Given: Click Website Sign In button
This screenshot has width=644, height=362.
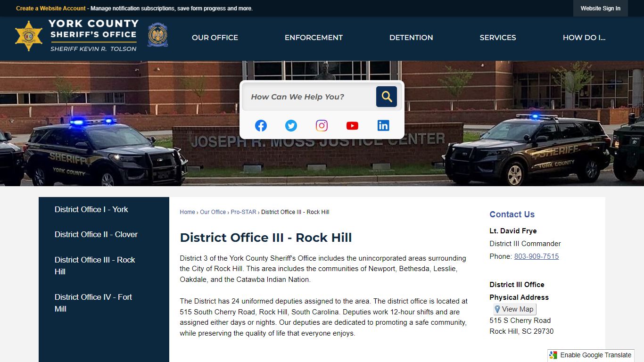Looking at the screenshot, I should pos(601,8).
